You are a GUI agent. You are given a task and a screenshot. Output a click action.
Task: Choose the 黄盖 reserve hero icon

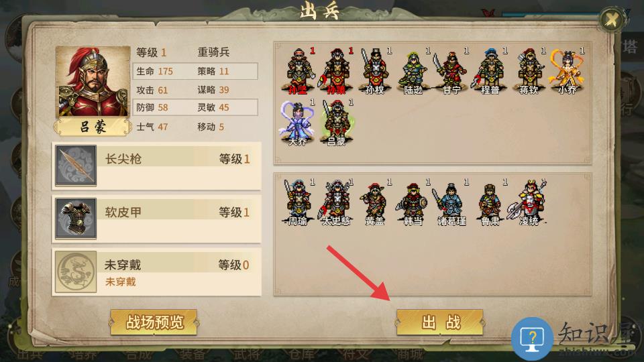click(375, 202)
